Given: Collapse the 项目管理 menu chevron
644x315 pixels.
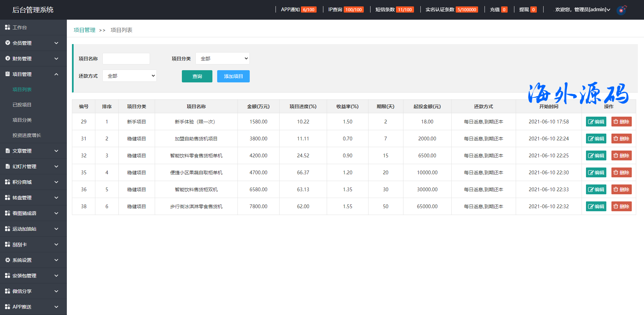Looking at the screenshot, I should click(56, 74).
